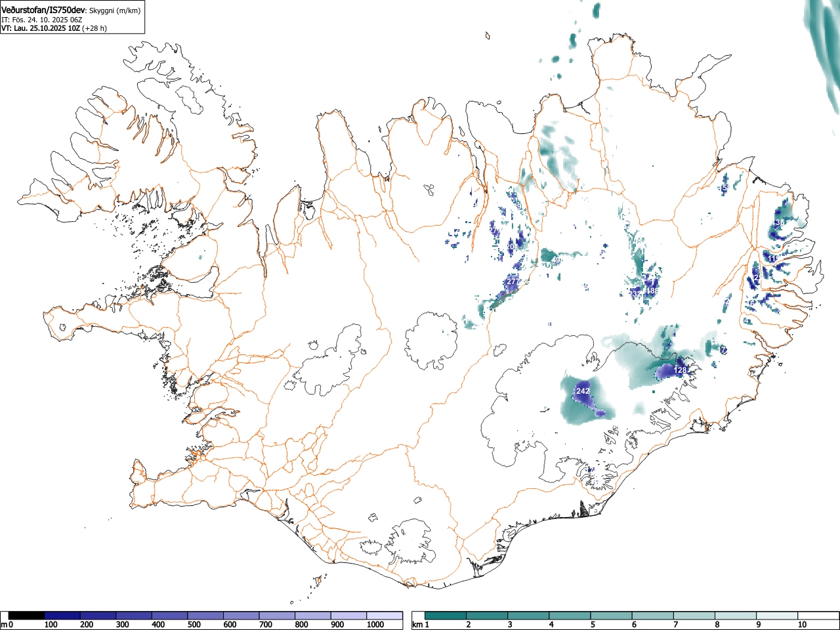840x630 pixels.
Task: Click the 1000 tick label on meter legend
Action: tap(375, 625)
